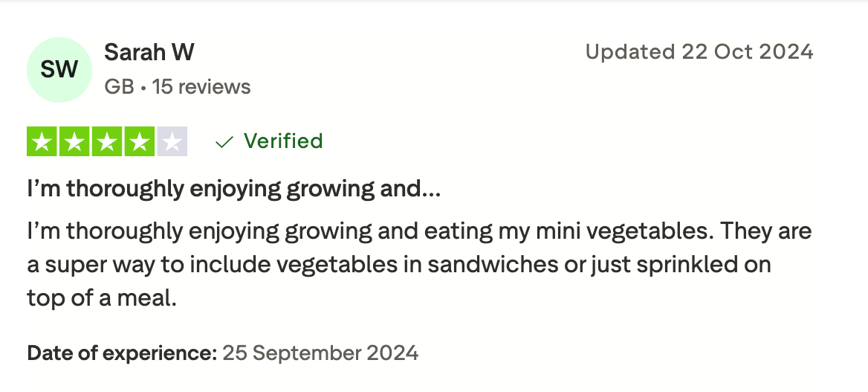Click the review's first body line
This screenshot has width=868, height=392.
coord(418,231)
